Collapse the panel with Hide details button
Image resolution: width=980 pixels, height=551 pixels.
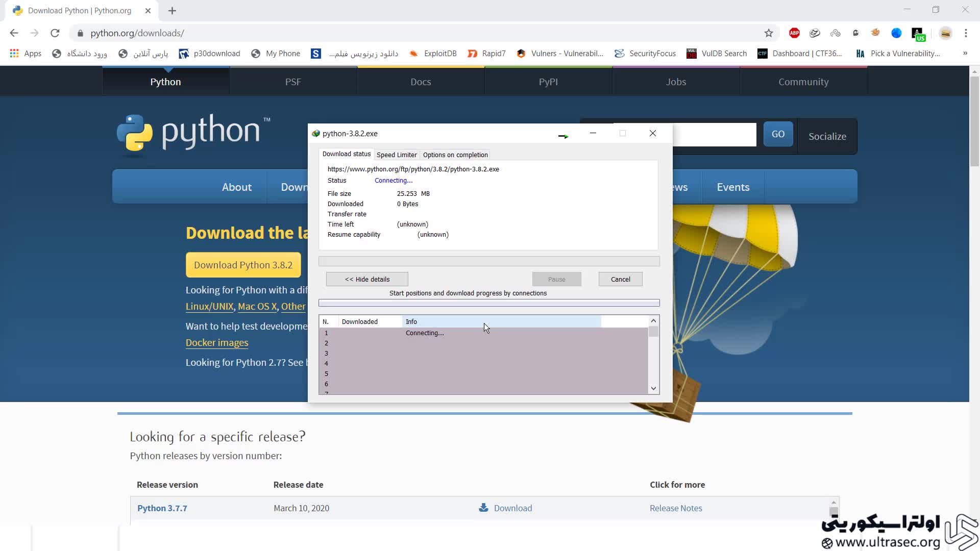pos(367,279)
